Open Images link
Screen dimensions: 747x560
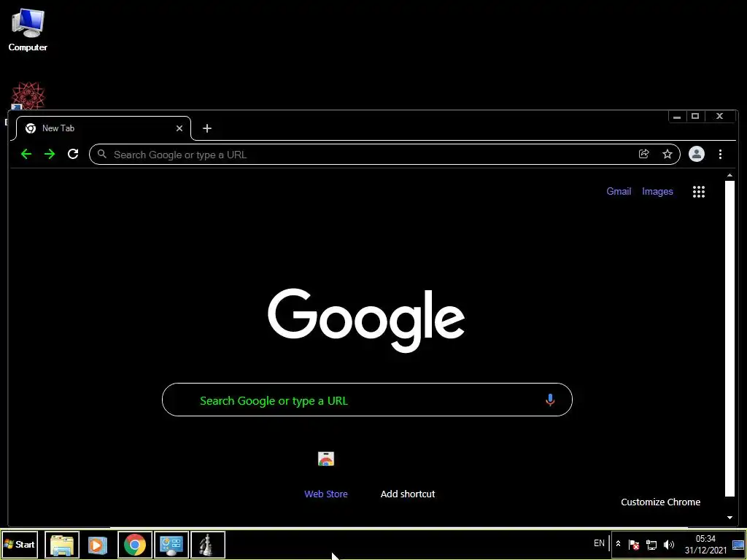[657, 192]
